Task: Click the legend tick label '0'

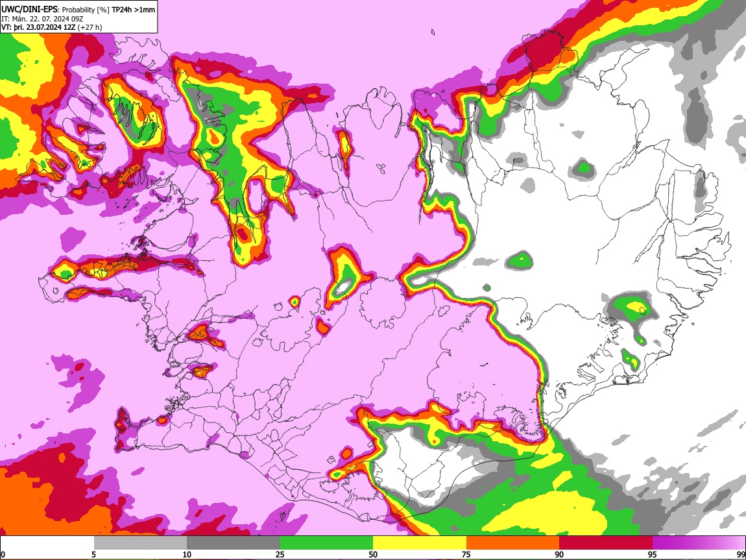Action: point(3,555)
